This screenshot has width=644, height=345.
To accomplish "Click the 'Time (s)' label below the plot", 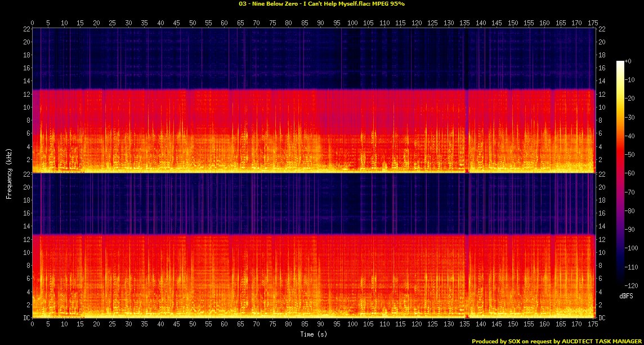I will coord(314,334).
